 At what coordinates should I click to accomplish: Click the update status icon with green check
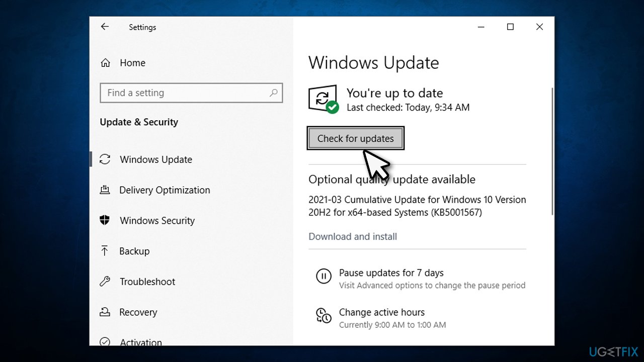click(323, 100)
